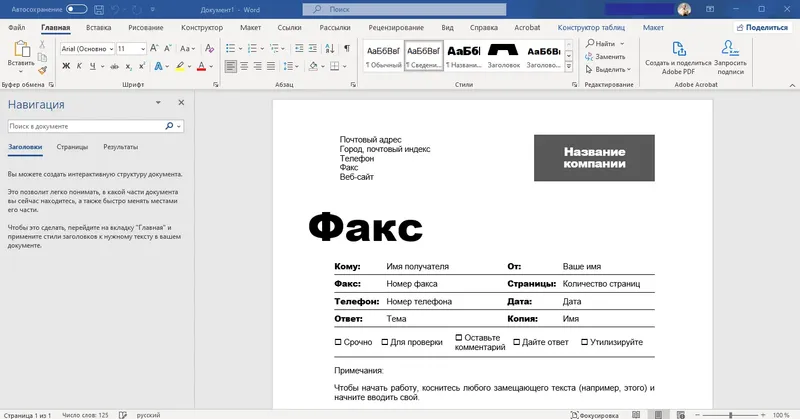Open the font size 11 dropdown
The height and width of the screenshot is (419, 800).
tap(143, 49)
